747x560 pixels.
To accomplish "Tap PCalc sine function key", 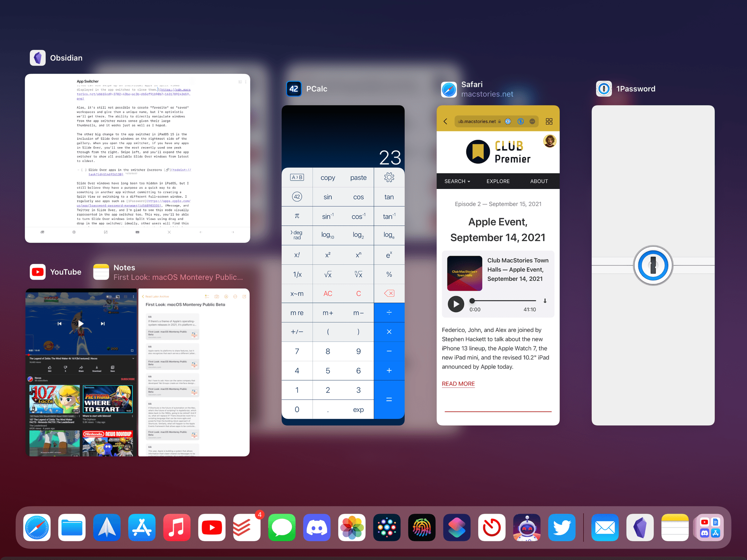I will click(328, 197).
